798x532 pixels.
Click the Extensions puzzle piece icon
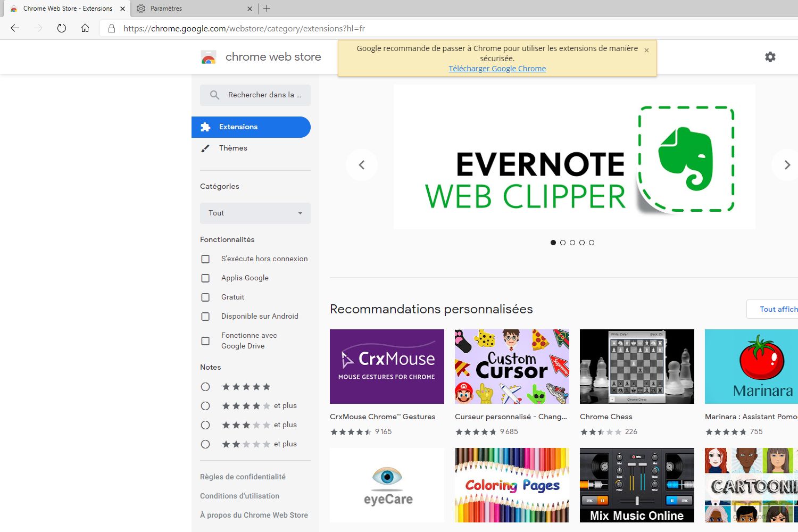tap(205, 127)
